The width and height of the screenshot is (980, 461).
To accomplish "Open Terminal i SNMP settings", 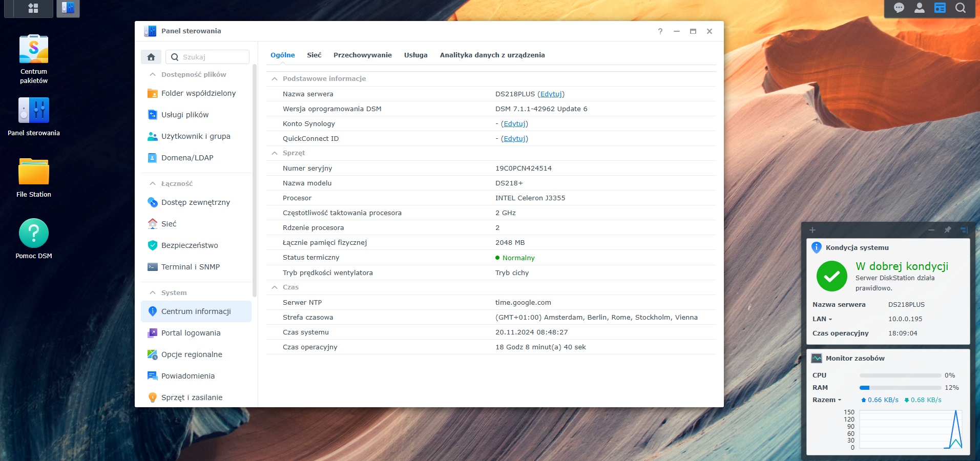I will coord(196,267).
